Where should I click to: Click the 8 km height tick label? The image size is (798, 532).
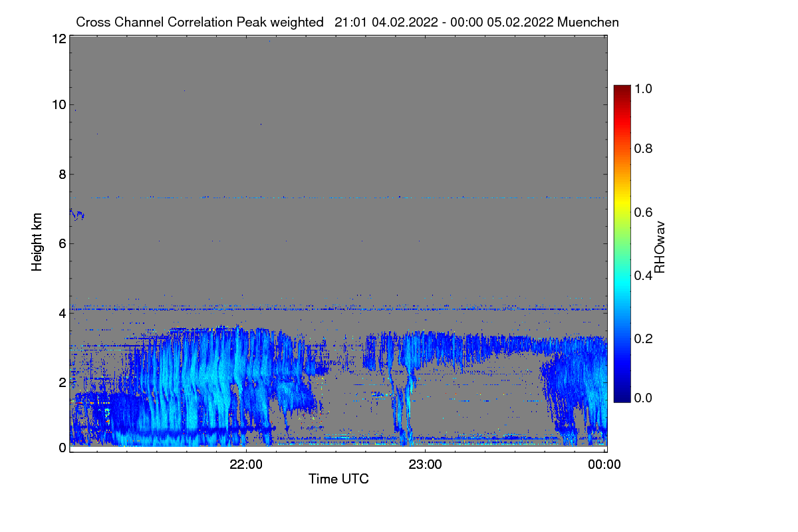(x=63, y=174)
